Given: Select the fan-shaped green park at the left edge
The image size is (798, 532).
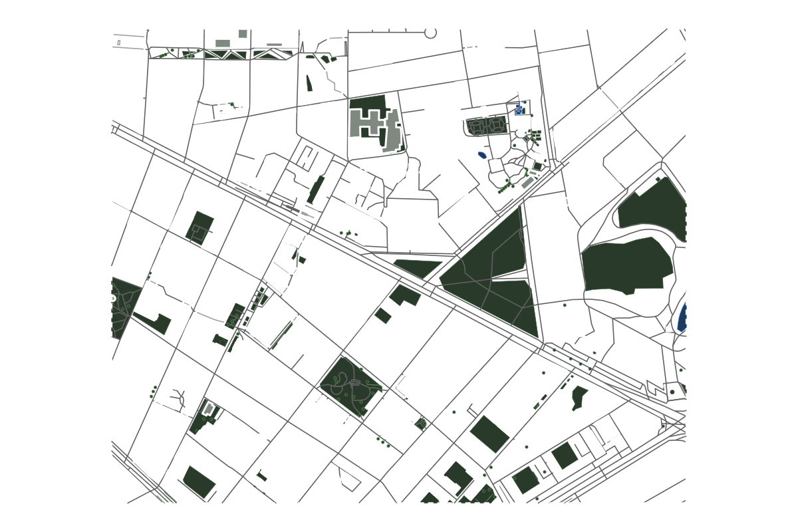Looking at the screenshot, I should click(x=125, y=308).
